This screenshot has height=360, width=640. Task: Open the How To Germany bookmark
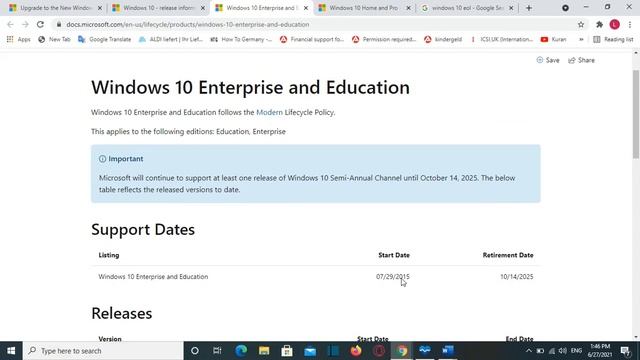(241, 39)
